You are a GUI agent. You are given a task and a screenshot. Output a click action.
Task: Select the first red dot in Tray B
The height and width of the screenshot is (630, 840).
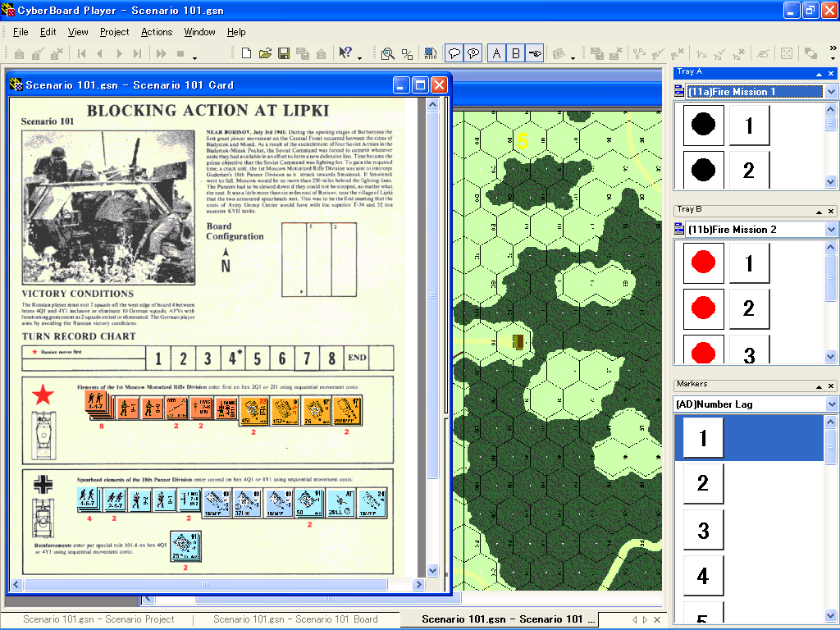coord(703,262)
